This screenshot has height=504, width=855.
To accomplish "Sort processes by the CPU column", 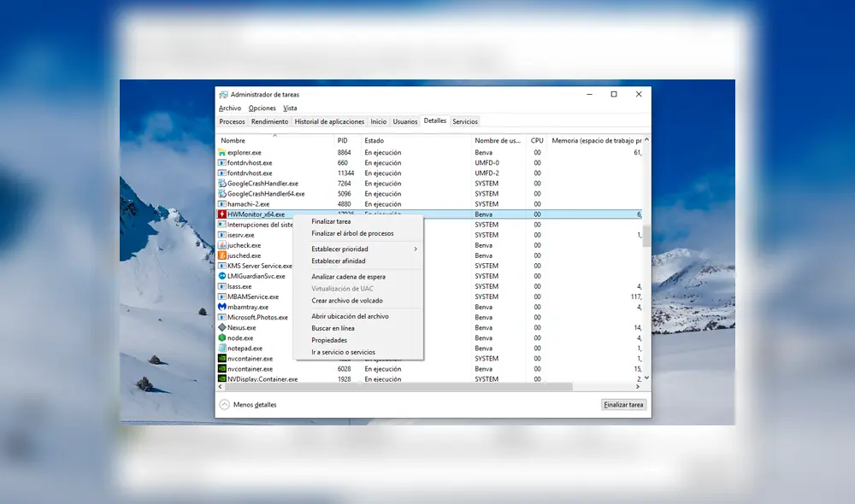I will point(537,139).
